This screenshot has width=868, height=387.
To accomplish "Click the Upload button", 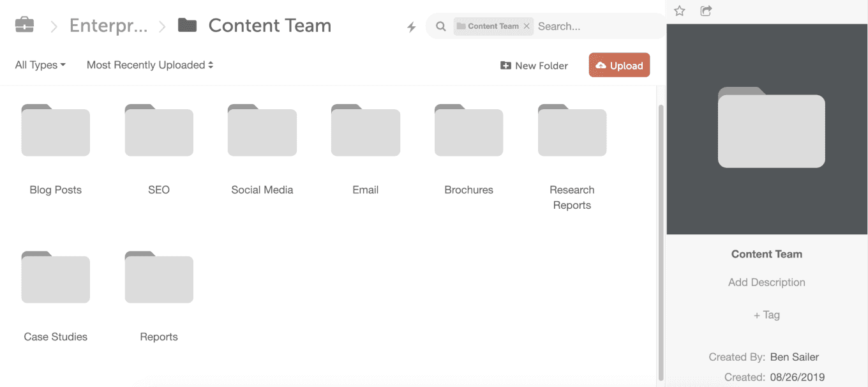I will [x=618, y=64].
